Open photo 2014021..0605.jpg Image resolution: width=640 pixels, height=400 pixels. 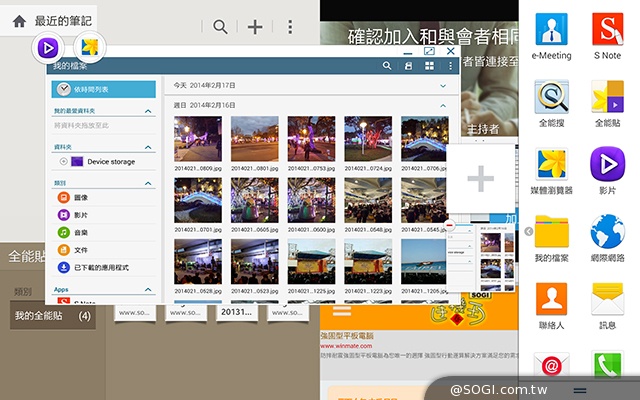[255, 200]
